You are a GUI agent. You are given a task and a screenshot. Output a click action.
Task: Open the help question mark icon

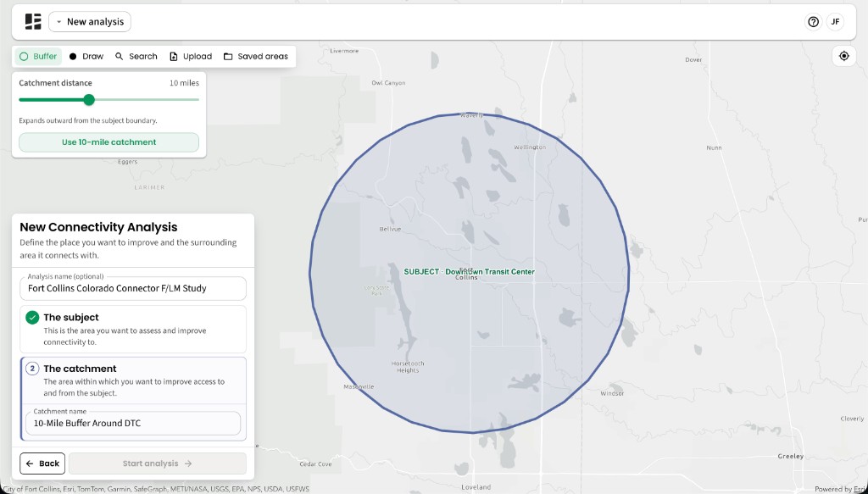813,21
